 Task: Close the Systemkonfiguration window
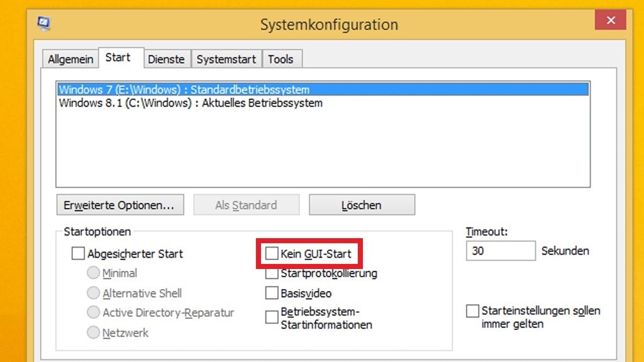tap(610, 20)
